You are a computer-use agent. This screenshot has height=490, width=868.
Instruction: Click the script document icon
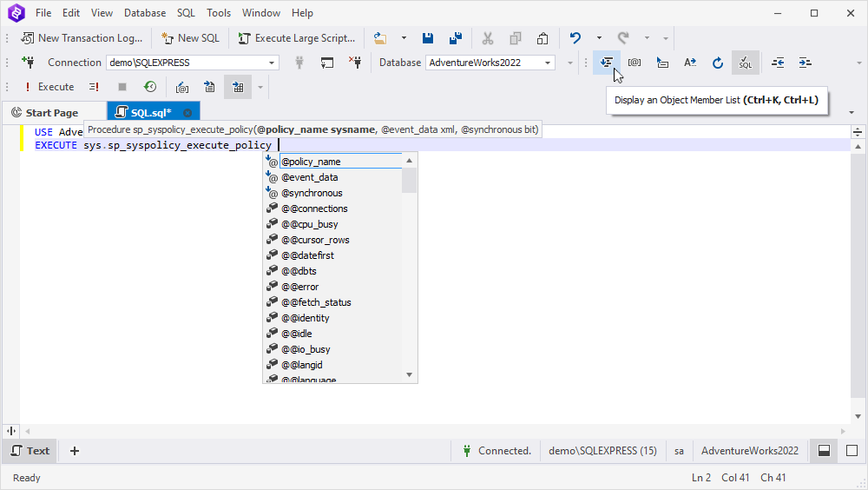[x=210, y=87]
